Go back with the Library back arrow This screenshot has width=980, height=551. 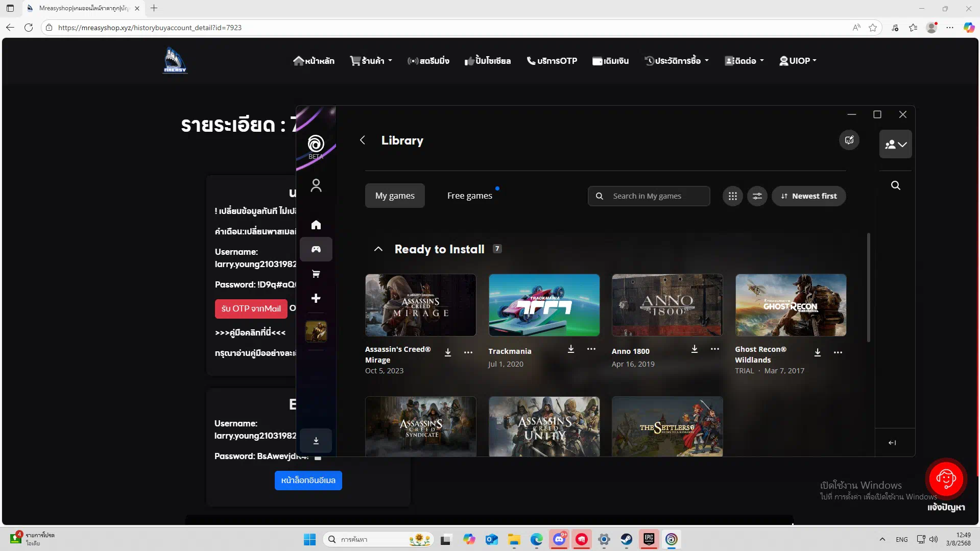[363, 140]
